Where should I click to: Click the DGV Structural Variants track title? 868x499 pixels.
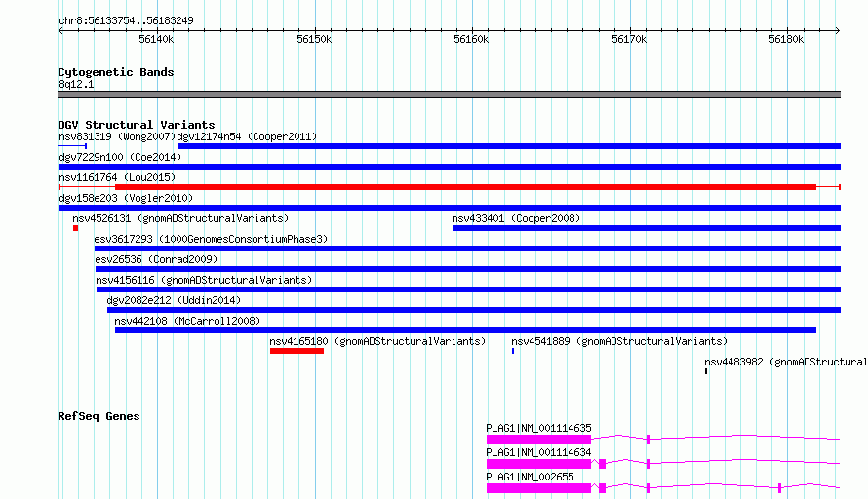pos(137,125)
